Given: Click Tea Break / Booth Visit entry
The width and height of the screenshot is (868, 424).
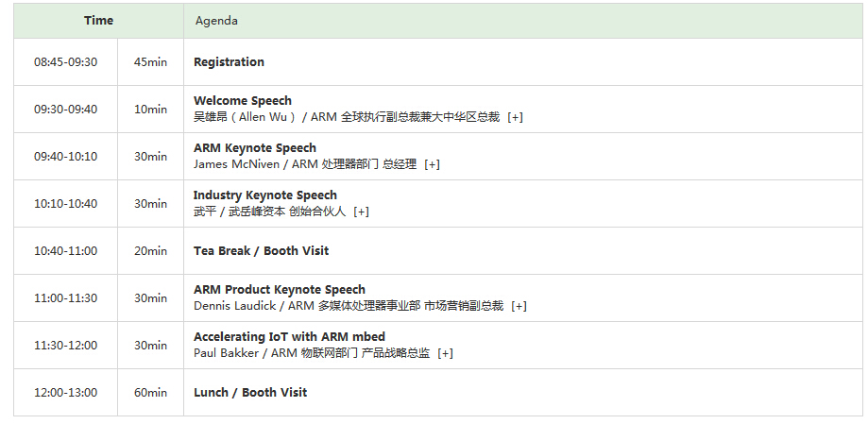Looking at the screenshot, I should point(262,251).
